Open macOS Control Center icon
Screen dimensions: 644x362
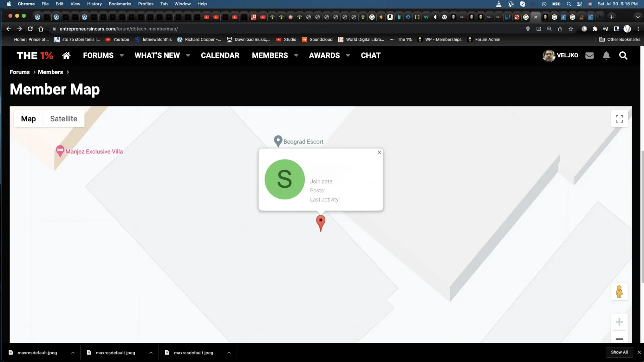click(x=579, y=4)
